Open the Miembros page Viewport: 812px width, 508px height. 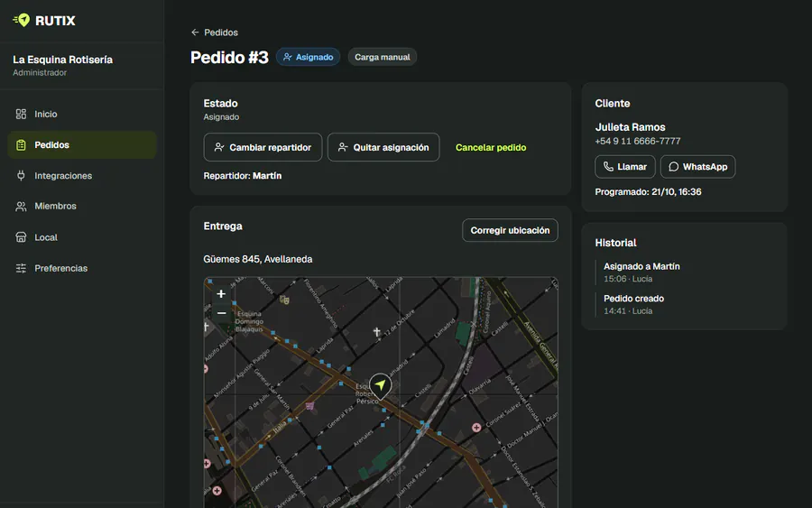point(82,206)
